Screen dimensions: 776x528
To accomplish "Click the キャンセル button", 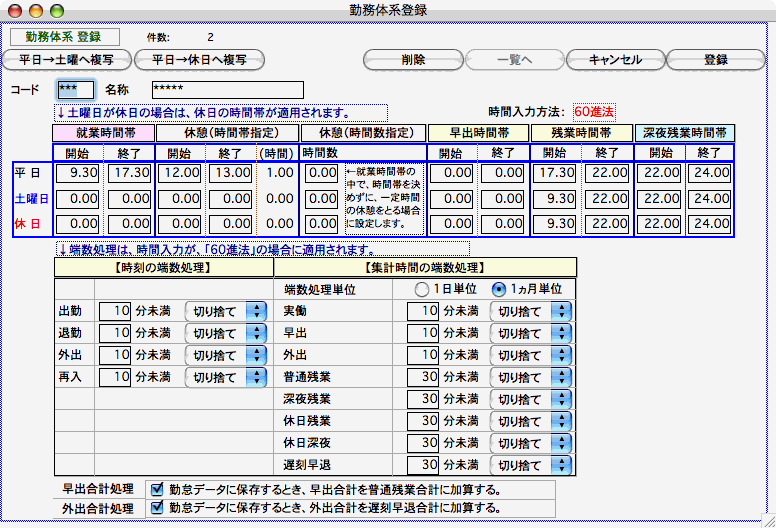I will point(615,60).
